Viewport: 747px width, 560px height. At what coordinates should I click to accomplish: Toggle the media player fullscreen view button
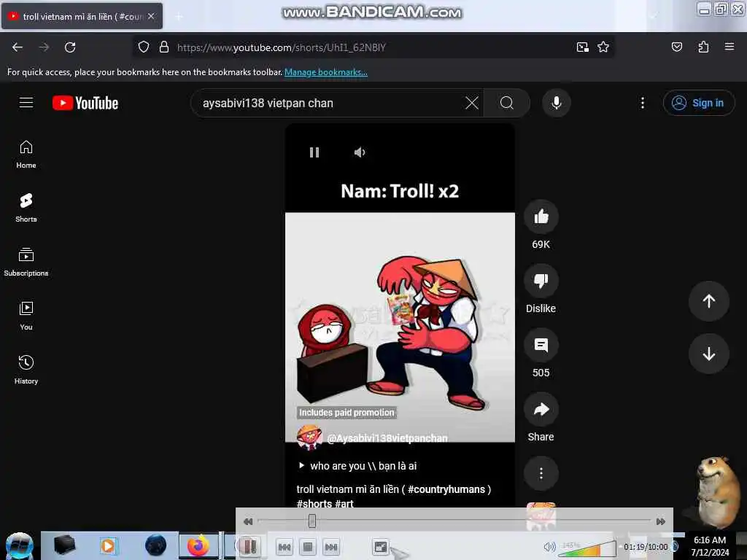(x=381, y=547)
